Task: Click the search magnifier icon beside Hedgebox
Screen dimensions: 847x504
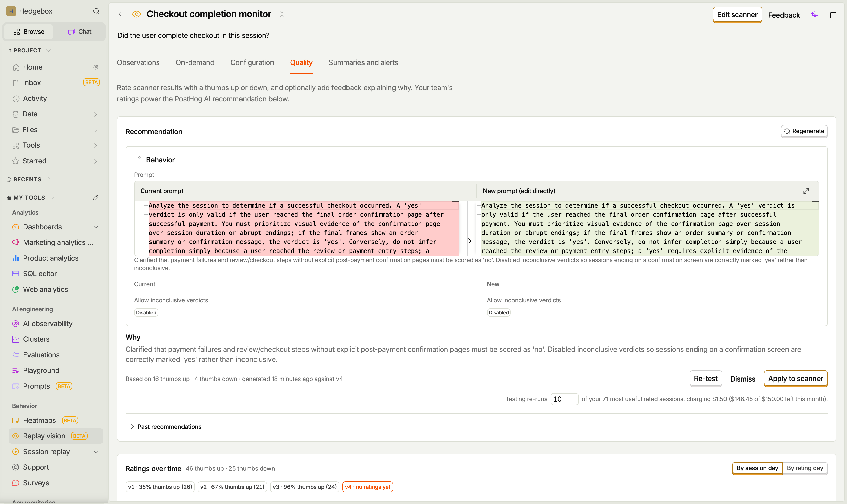Action: coord(96,11)
